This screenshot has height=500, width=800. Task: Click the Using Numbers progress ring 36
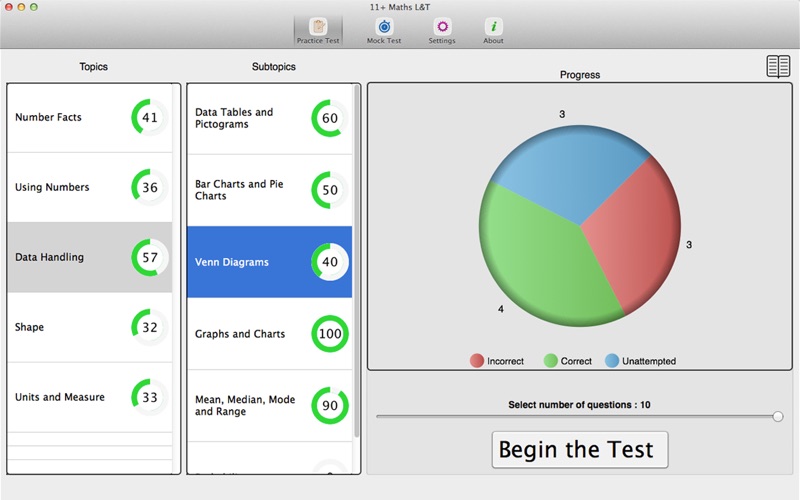149,187
